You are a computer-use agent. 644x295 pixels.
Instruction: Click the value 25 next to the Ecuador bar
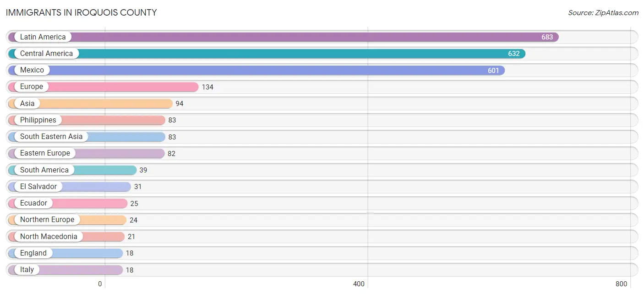[134, 204]
